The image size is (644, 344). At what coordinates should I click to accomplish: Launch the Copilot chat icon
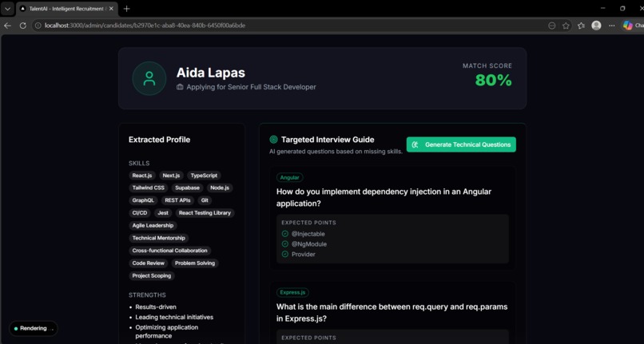point(627,26)
